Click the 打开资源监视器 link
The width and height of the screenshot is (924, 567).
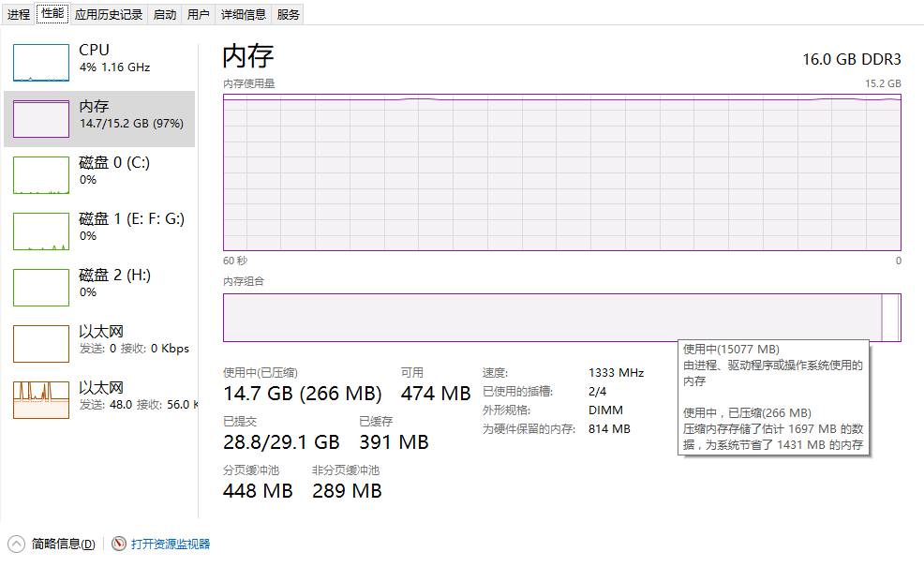171,544
